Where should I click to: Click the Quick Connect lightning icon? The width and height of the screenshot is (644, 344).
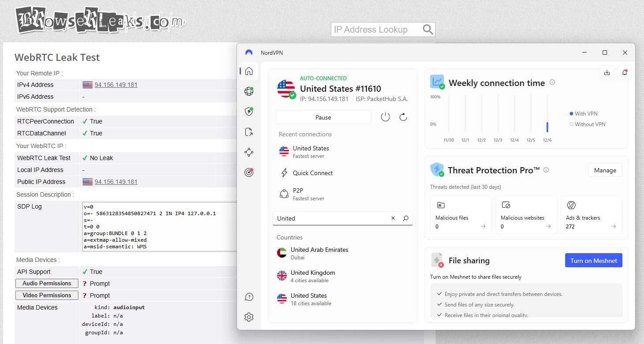tap(284, 173)
